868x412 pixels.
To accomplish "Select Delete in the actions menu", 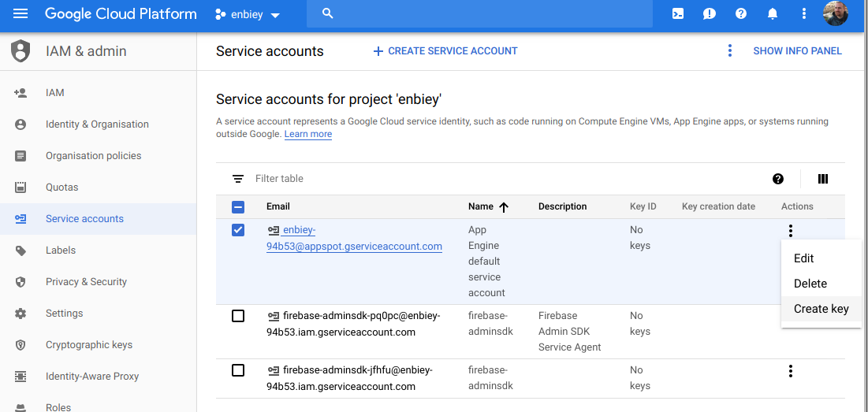I will (810, 284).
